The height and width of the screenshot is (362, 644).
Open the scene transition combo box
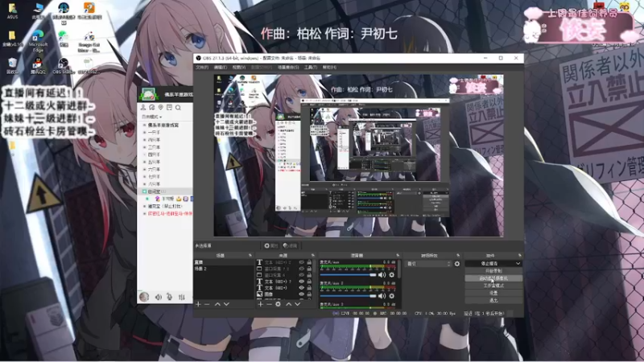pyautogui.click(x=428, y=264)
